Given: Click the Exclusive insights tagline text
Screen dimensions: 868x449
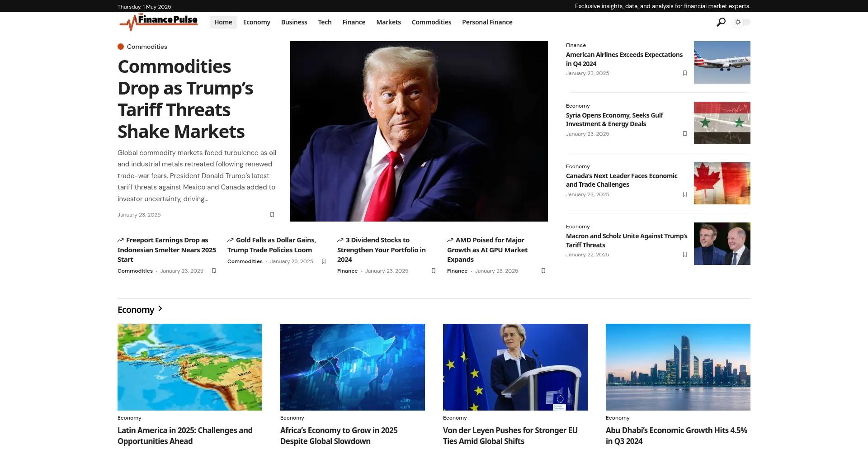Looking at the screenshot, I should coord(663,6).
